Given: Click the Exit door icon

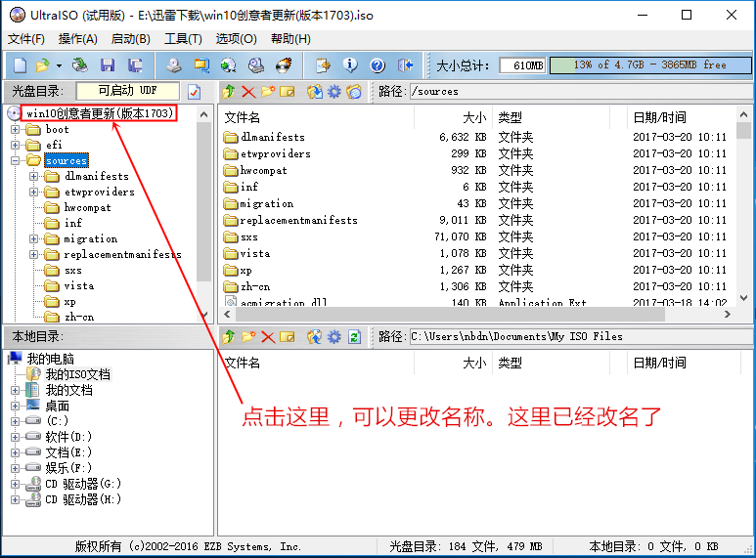Looking at the screenshot, I should pos(405,65).
